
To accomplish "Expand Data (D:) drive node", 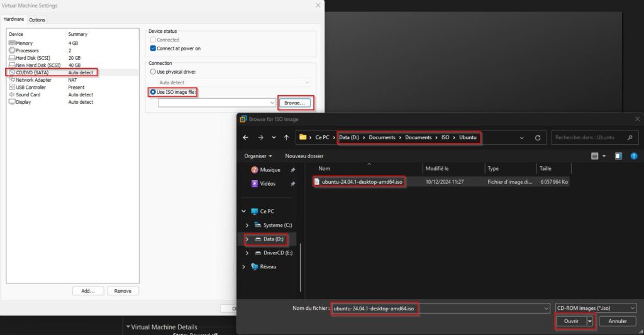I will point(247,239).
